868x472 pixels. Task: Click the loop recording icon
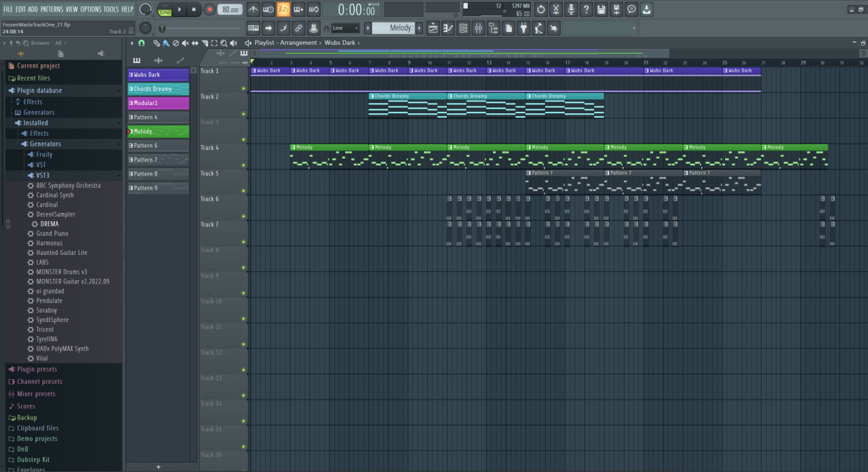tap(313, 9)
